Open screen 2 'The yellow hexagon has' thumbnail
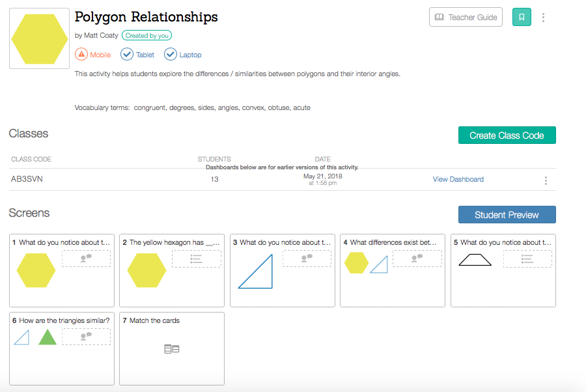This screenshot has width=586, height=392. coord(172,270)
